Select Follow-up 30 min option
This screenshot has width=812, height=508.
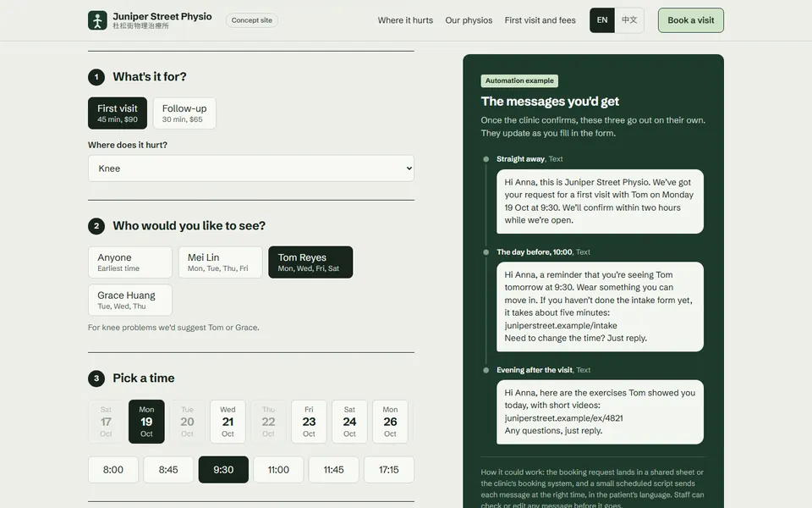[x=184, y=113]
